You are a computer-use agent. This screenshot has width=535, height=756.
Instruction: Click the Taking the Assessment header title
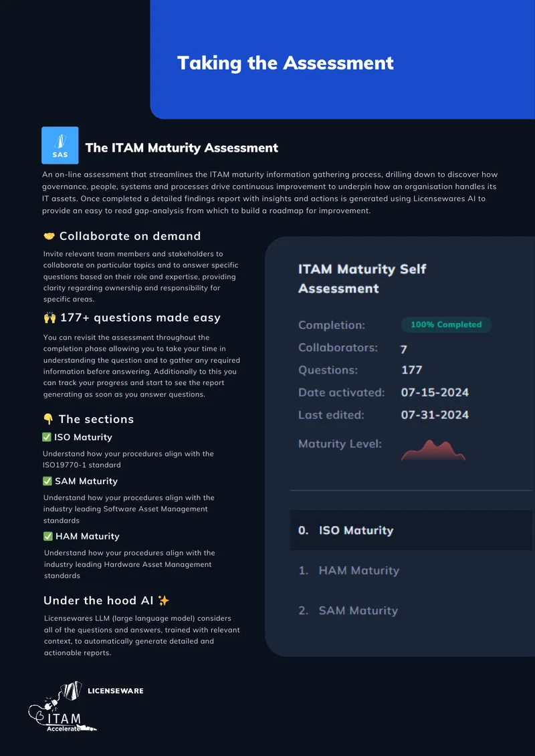[x=286, y=63]
